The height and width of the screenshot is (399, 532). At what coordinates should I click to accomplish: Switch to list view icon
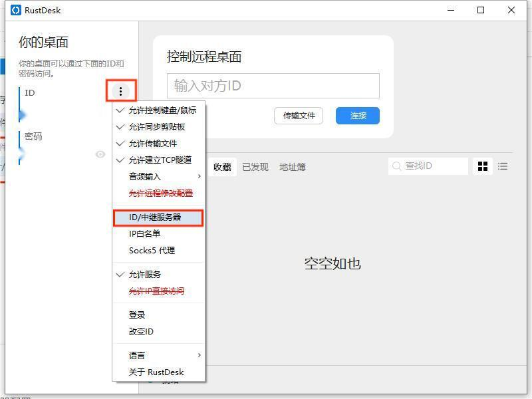503,166
